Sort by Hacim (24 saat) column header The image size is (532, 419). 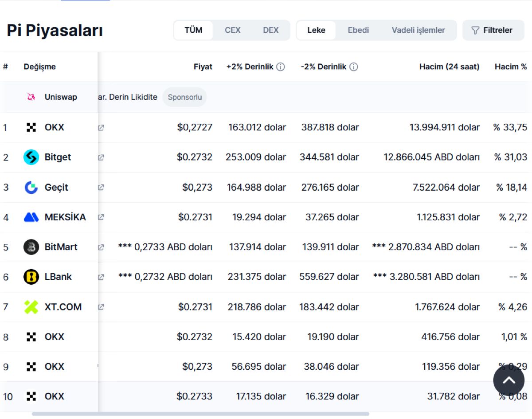click(x=450, y=67)
